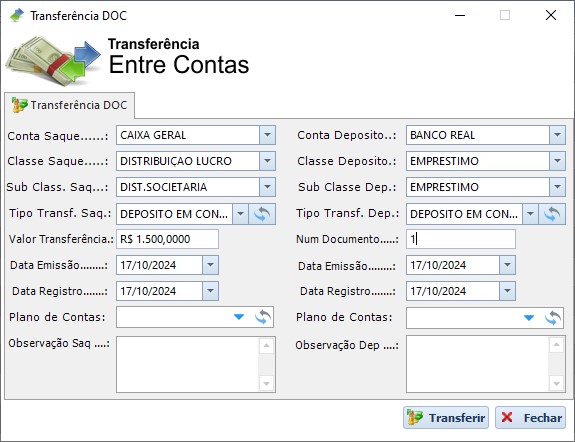
Task: Open the Conta Deposito dropdown
Action: click(x=557, y=135)
